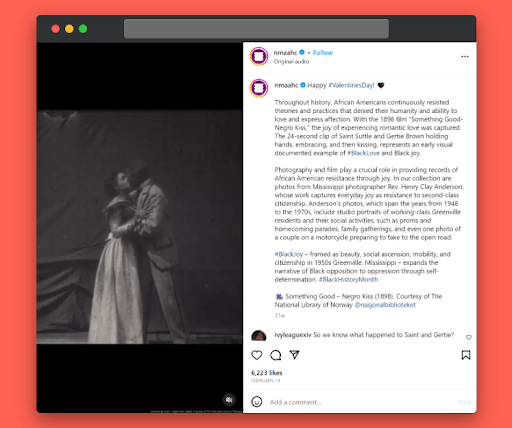The width and height of the screenshot is (512, 428).
Task: Open nmaahc username in post header
Action: point(285,53)
